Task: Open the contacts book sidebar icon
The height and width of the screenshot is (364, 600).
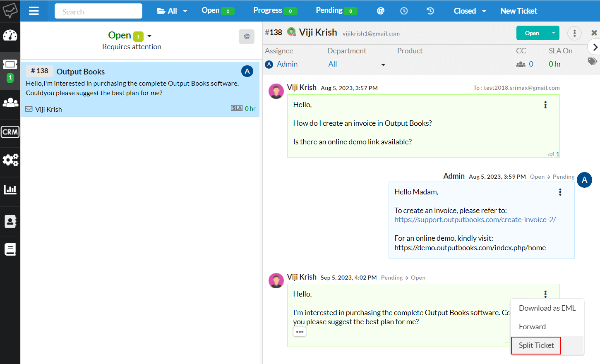Action: point(10,221)
